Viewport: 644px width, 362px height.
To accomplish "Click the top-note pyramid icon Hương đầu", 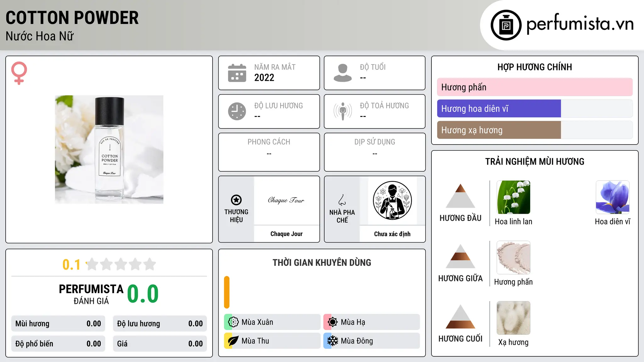I will pos(460,196).
